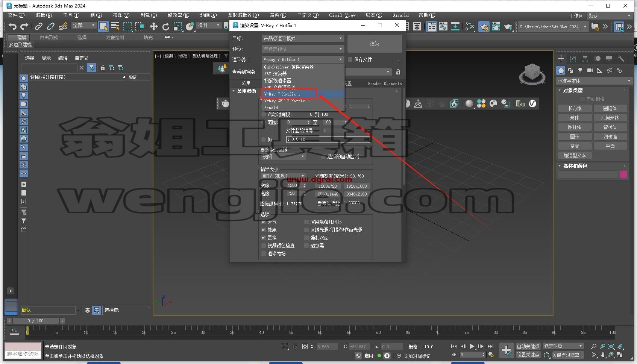
Task: Open the Rendered Frame Window icon
Action: 496,26
